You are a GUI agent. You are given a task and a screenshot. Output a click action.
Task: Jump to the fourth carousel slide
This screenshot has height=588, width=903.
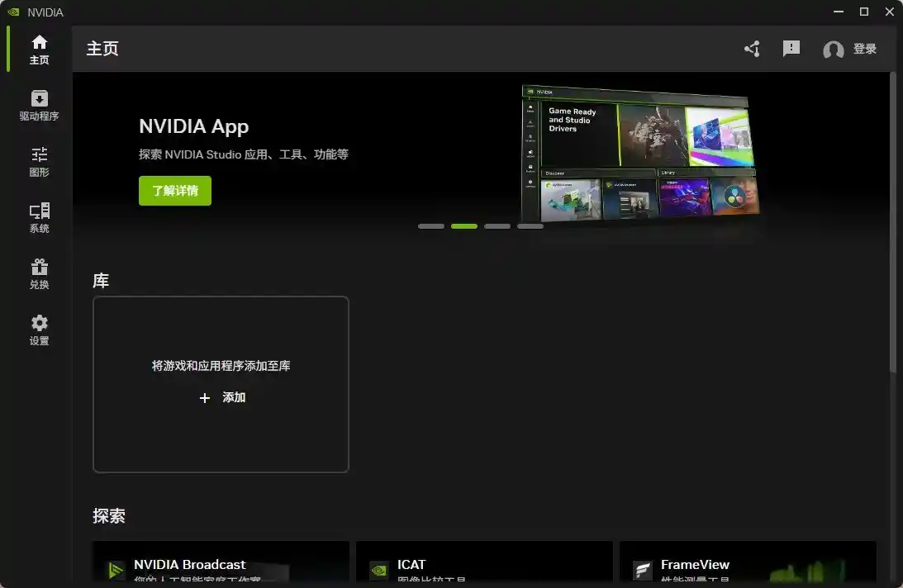pos(530,226)
